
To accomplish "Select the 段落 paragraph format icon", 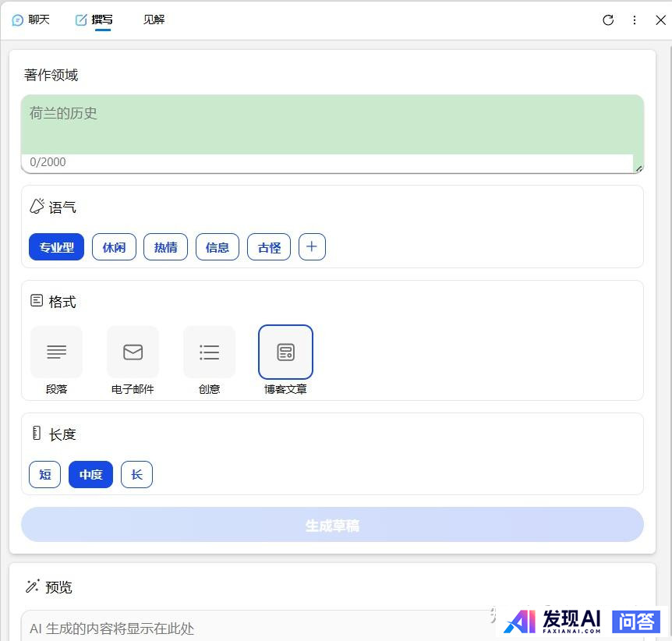I will (56, 352).
